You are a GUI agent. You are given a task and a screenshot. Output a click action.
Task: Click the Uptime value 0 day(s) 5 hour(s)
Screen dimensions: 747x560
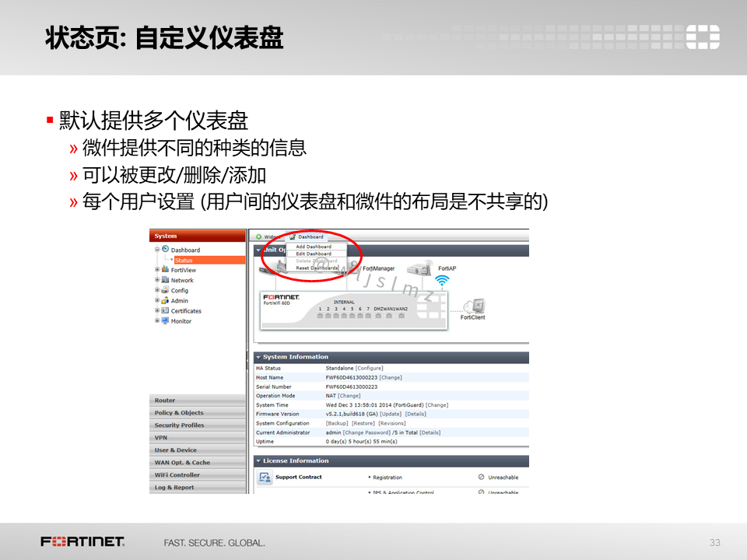point(362,442)
